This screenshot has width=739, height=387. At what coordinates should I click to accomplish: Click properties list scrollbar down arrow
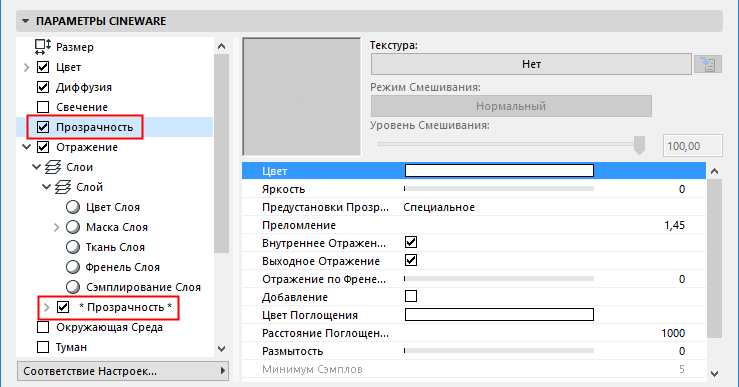pos(714,373)
